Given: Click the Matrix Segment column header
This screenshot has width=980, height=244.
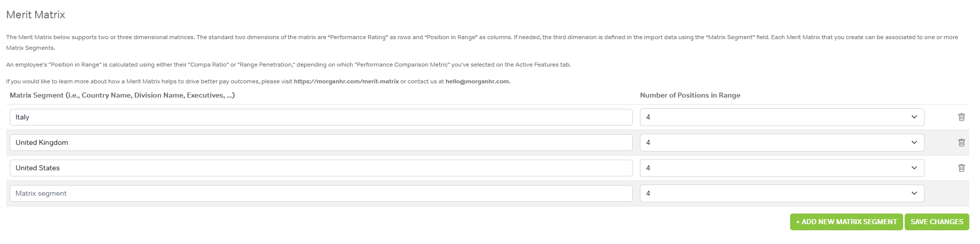Looking at the screenshot, I should (122, 95).
